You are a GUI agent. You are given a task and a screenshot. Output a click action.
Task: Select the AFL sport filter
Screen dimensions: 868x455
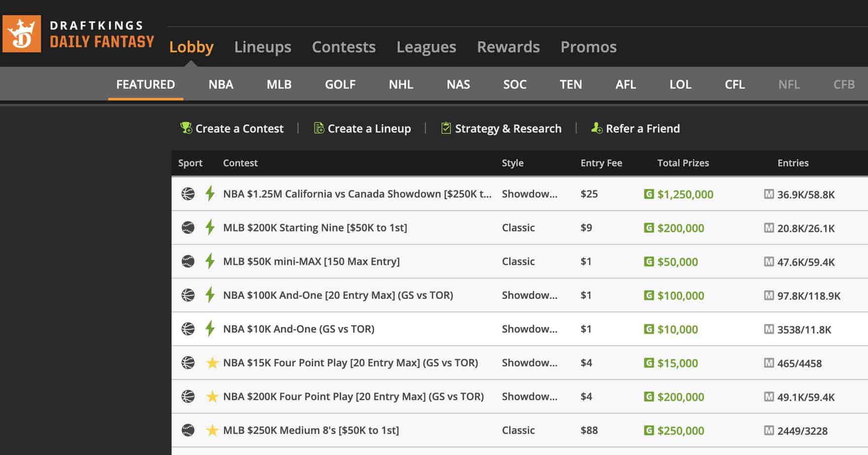coord(625,84)
